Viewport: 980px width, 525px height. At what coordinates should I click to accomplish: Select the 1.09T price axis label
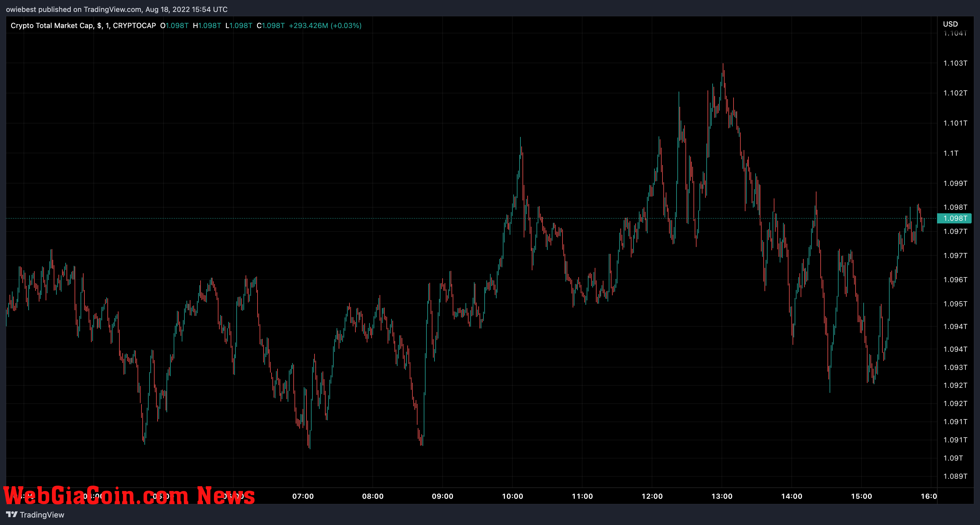[x=953, y=458]
